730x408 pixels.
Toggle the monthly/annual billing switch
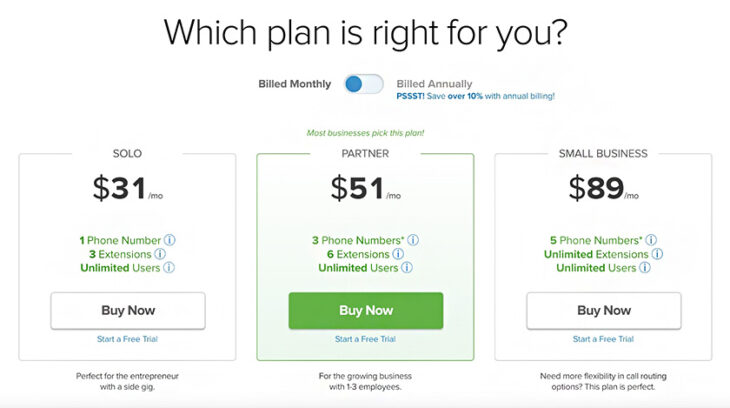[x=364, y=84]
